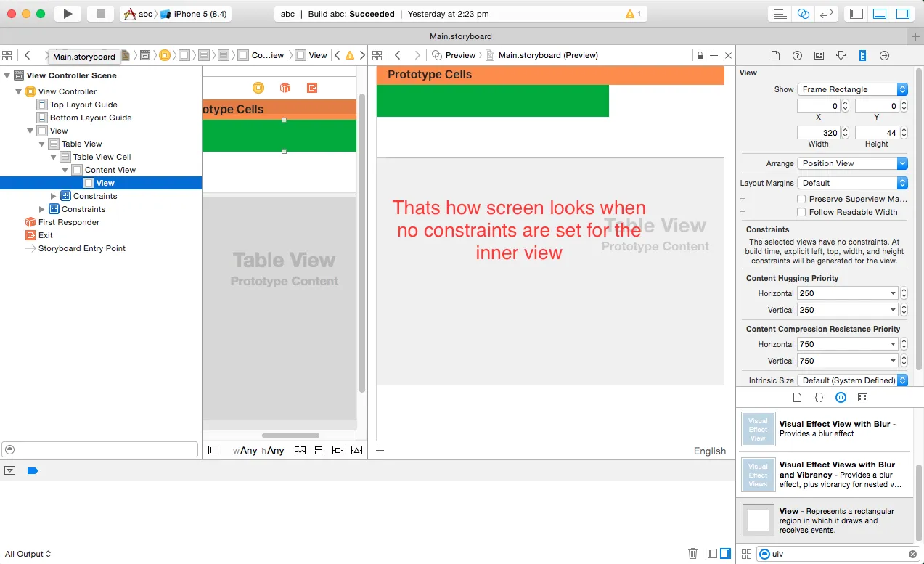
Task: Open the Attributes inspector
Action: pyautogui.click(x=841, y=56)
